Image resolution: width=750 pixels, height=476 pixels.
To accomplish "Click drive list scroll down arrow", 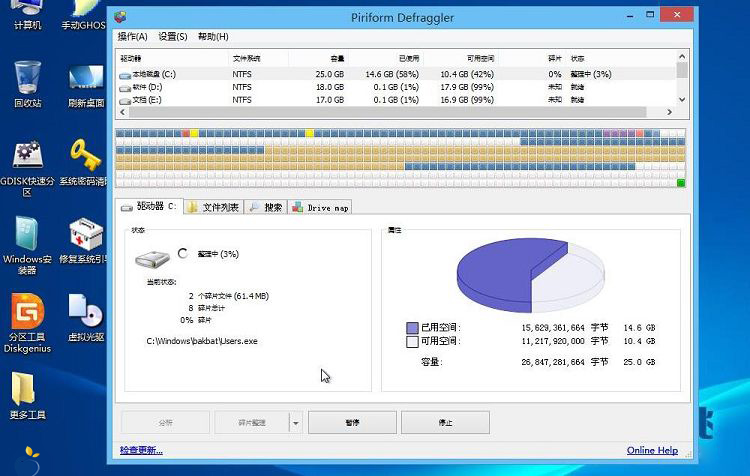I will [x=682, y=100].
